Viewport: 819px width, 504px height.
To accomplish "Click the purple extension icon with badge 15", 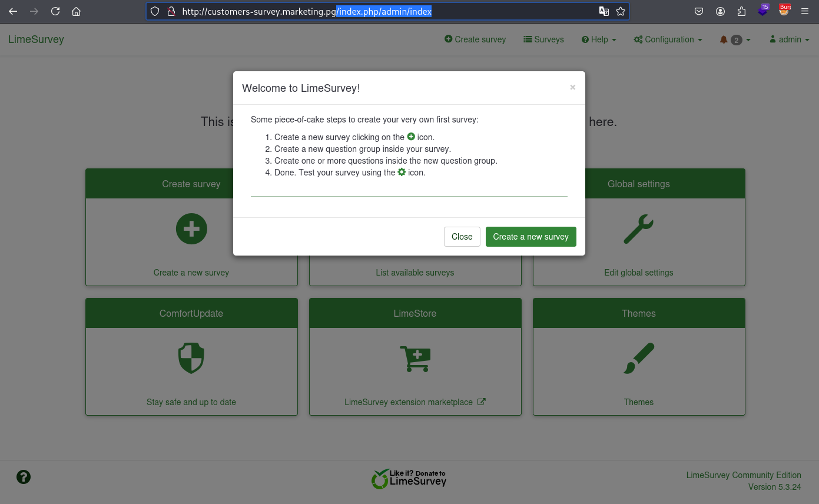I will [763, 10].
